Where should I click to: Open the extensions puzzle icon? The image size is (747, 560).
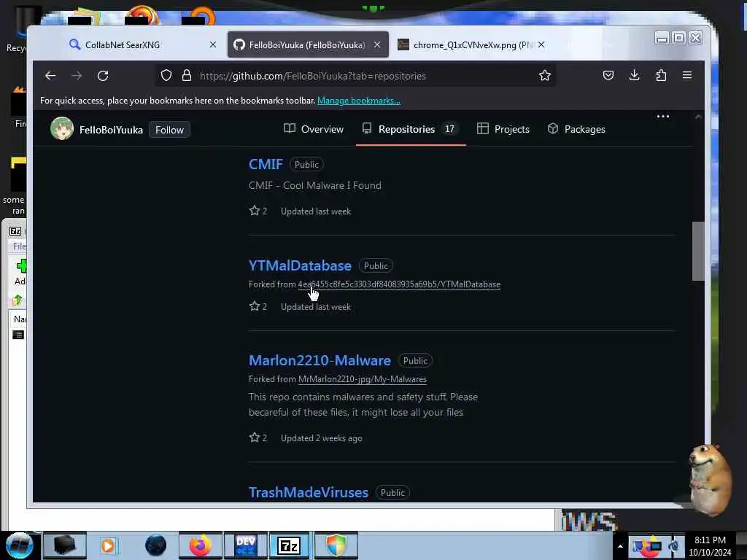(x=661, y=75)
